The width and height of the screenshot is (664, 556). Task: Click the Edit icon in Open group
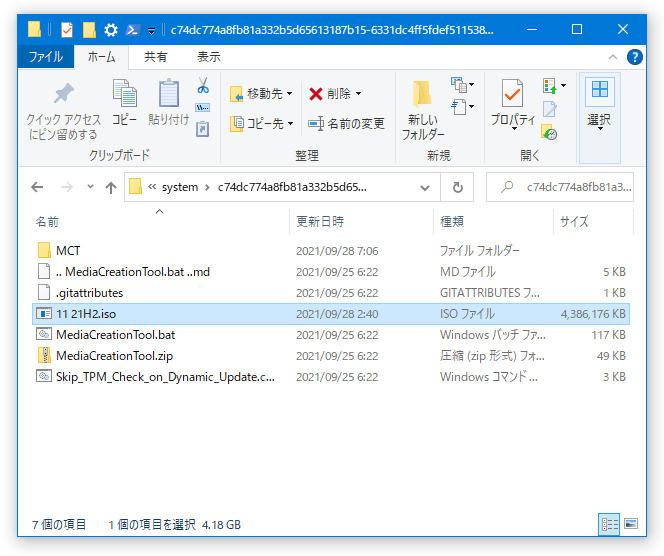pyautogui.click(x=550, y=109)
